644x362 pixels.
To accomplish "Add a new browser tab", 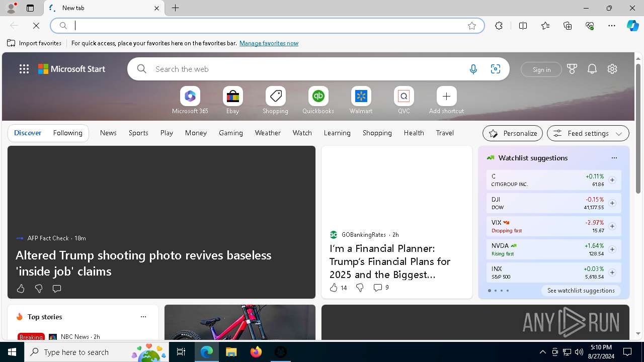I will click(176, 8).
